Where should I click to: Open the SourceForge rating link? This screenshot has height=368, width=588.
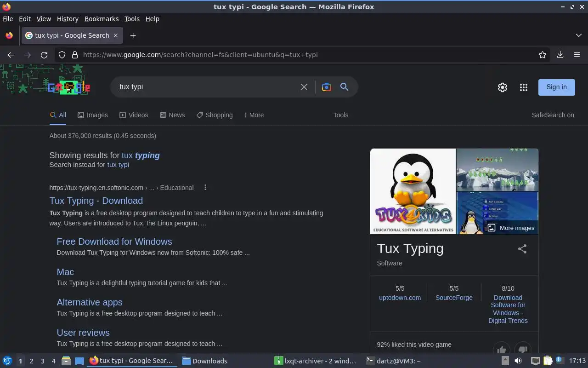pos(454,298)
